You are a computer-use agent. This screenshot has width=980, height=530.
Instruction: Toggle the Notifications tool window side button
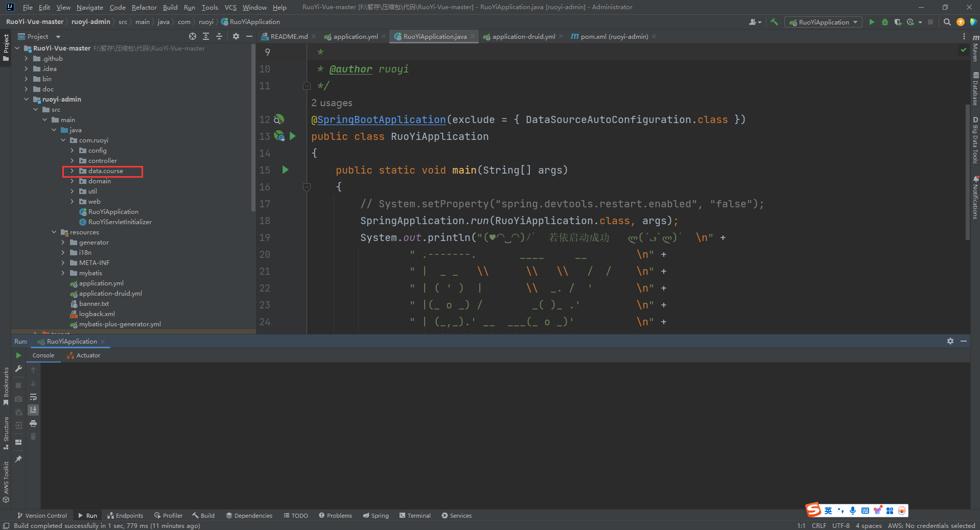point(975,198)
